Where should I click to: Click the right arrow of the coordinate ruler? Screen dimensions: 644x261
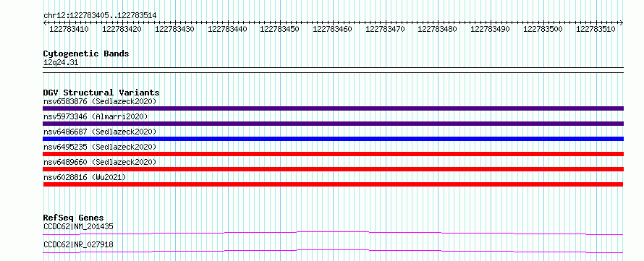622,22
